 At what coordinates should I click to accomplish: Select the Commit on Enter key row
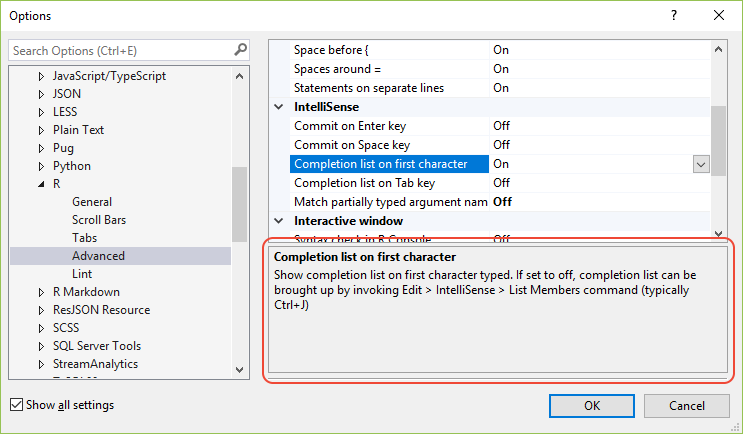(364, 126)
